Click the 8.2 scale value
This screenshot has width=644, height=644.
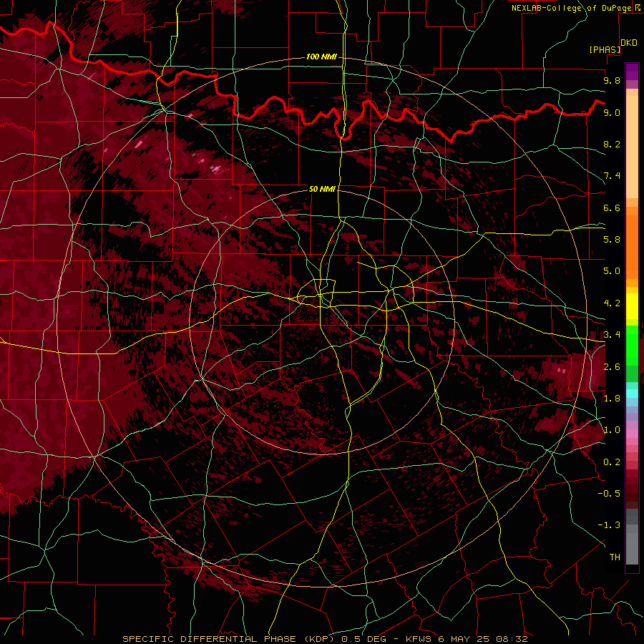(612, 144)
